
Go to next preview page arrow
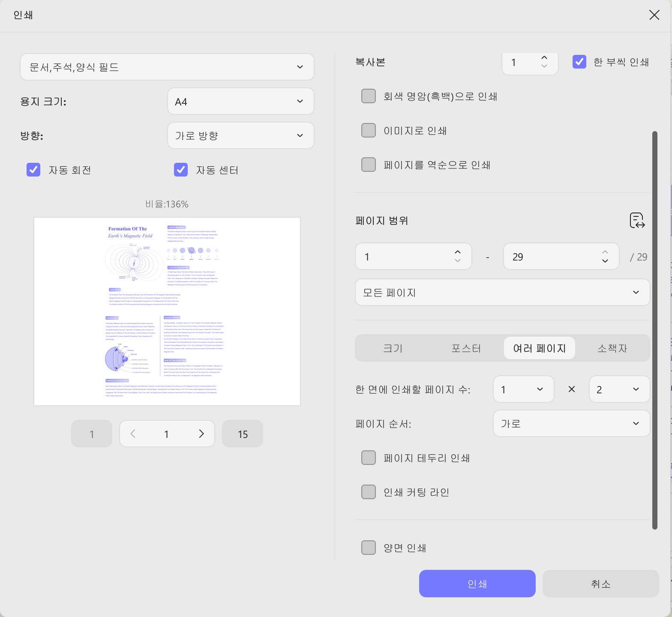coord(201,434)
